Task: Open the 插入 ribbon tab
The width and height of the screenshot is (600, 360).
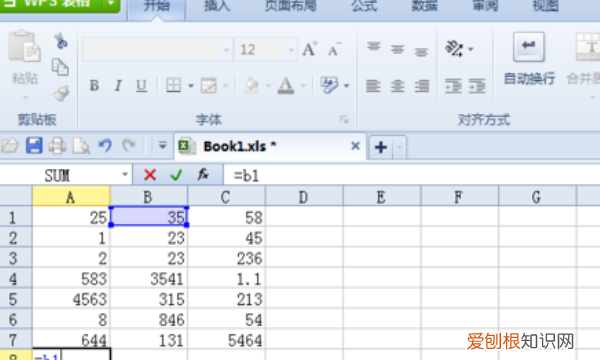Action: click(217, 6)
